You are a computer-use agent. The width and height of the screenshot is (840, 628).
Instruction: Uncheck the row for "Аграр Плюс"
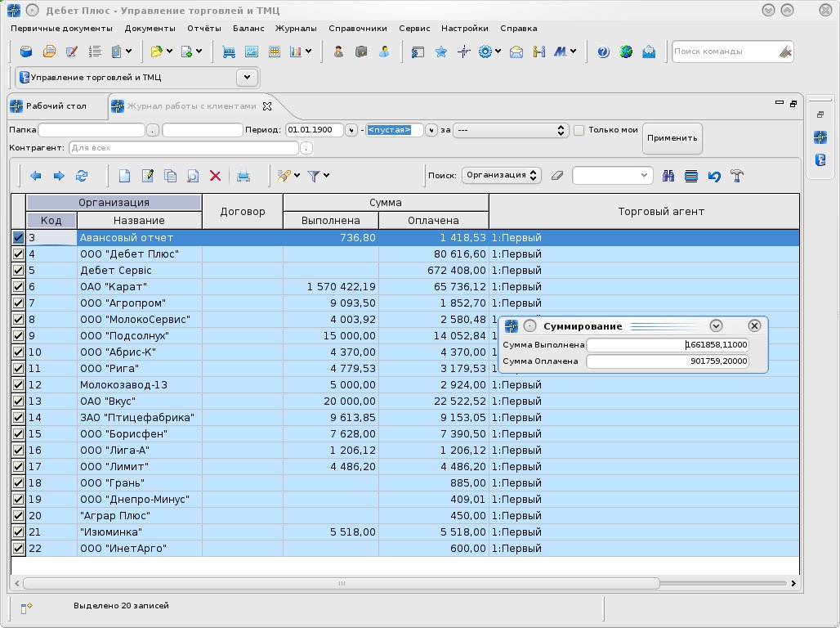18,515
